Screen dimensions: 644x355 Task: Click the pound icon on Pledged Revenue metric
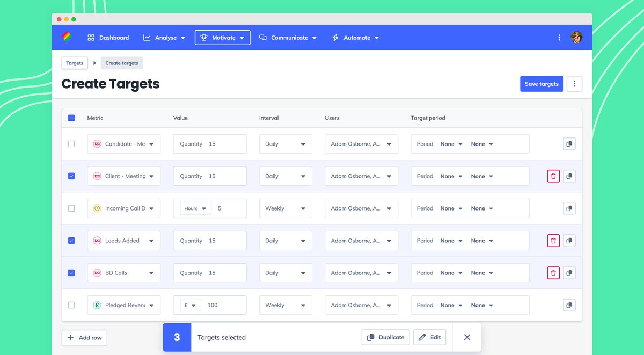pos(97,305)
